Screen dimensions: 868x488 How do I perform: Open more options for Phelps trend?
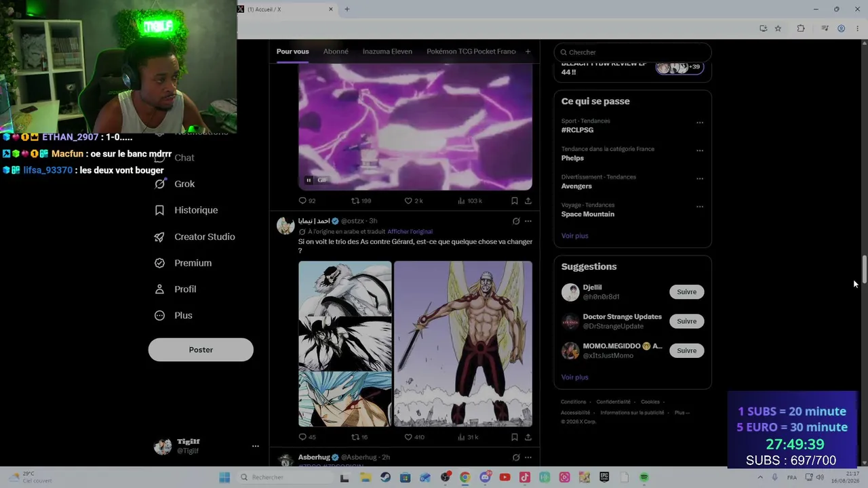(x=700, y=150)
